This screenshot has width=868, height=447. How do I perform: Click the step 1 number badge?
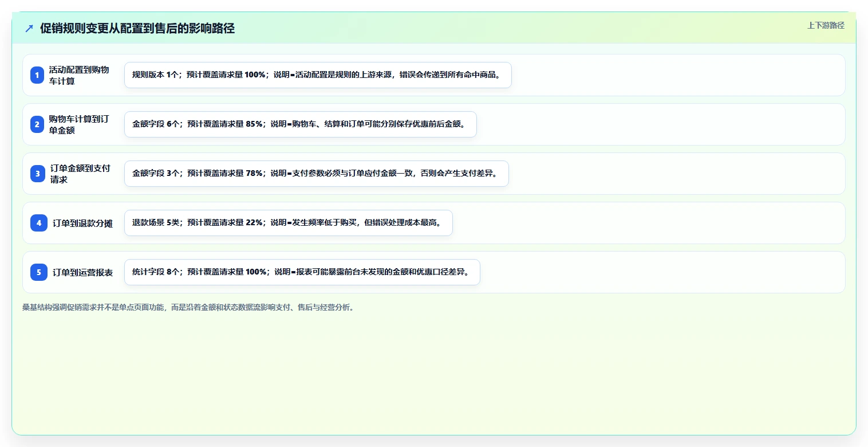[38, 75]
